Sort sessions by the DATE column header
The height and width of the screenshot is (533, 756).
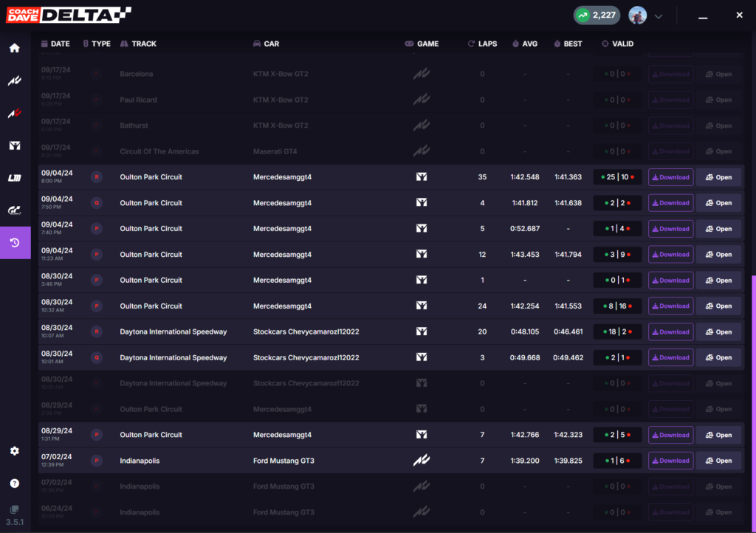55,44
